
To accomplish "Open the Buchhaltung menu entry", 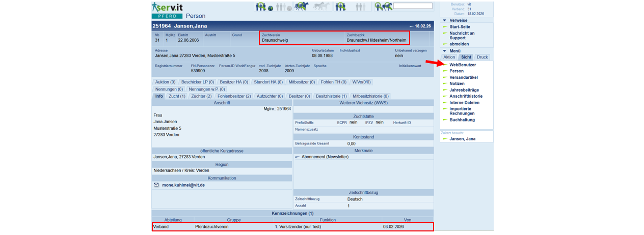I will pos(462,120).
